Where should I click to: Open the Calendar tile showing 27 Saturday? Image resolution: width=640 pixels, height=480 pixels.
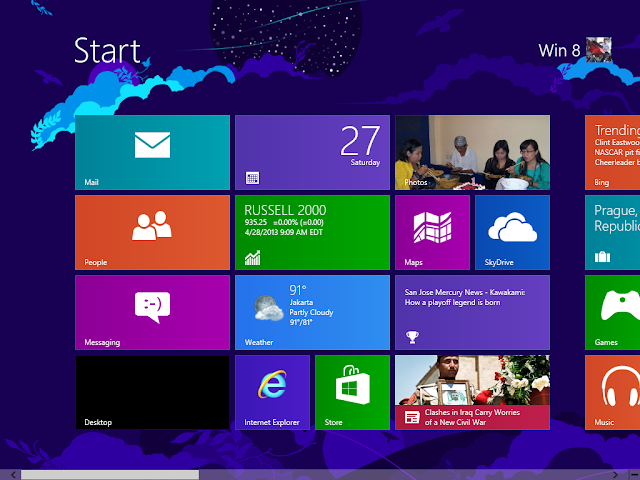tap(312, 152)
